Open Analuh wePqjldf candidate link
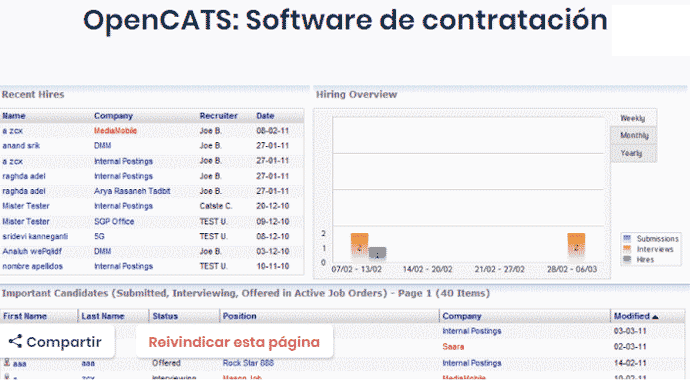The height and width of the screenshot is (392, 690). pos(32,252)
